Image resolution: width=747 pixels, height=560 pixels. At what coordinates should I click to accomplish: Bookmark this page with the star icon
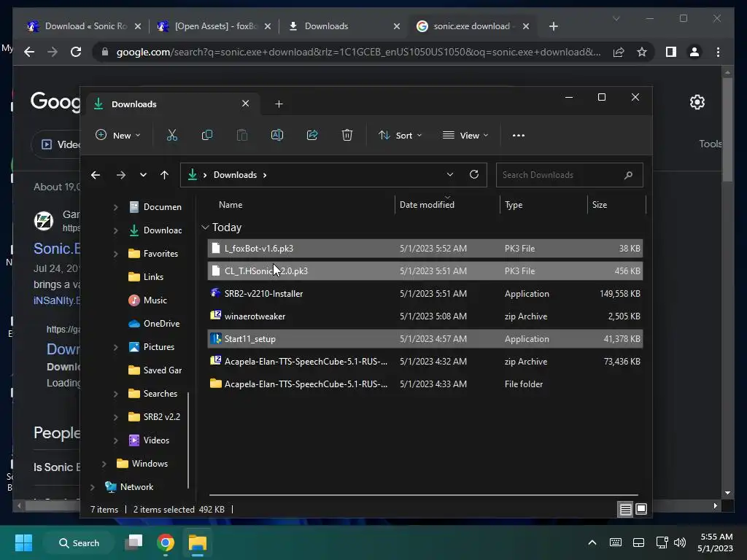tap(642, 52)
